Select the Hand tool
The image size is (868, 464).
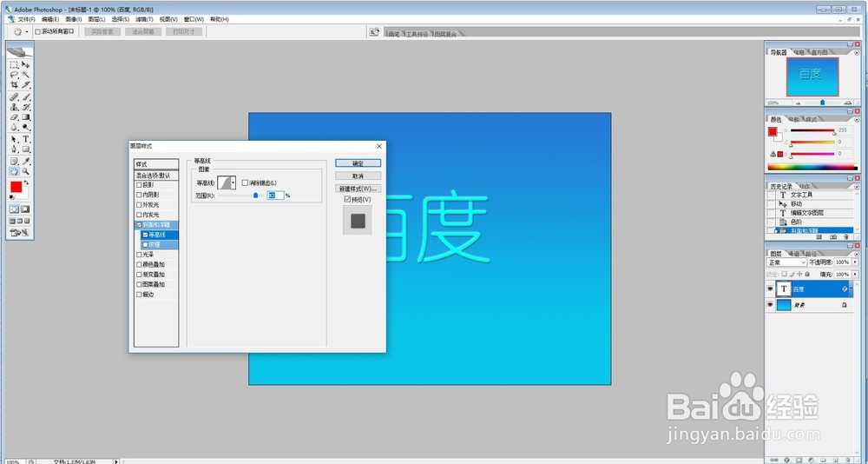[15, 171]
